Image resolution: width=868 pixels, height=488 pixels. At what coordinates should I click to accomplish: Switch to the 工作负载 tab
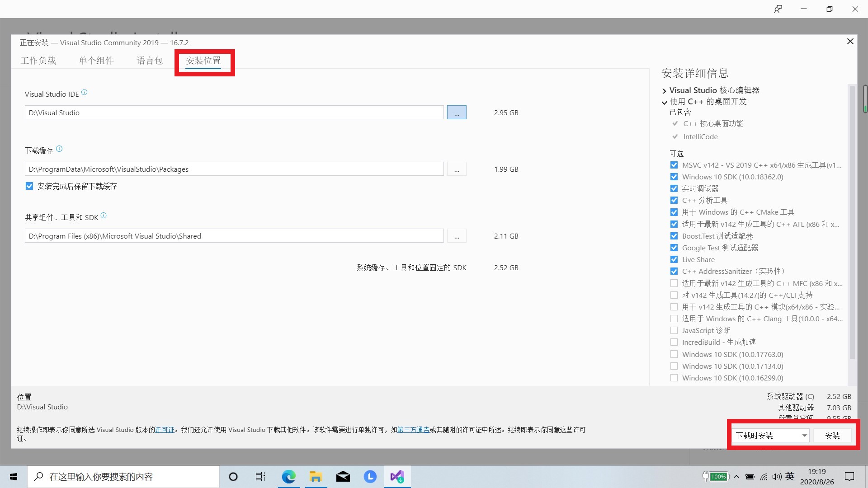[39, 60]
